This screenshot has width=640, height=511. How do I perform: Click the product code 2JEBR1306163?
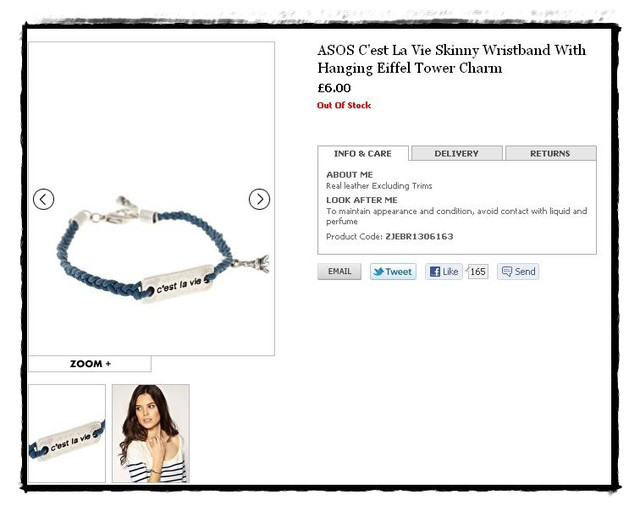tap(419, 237)
